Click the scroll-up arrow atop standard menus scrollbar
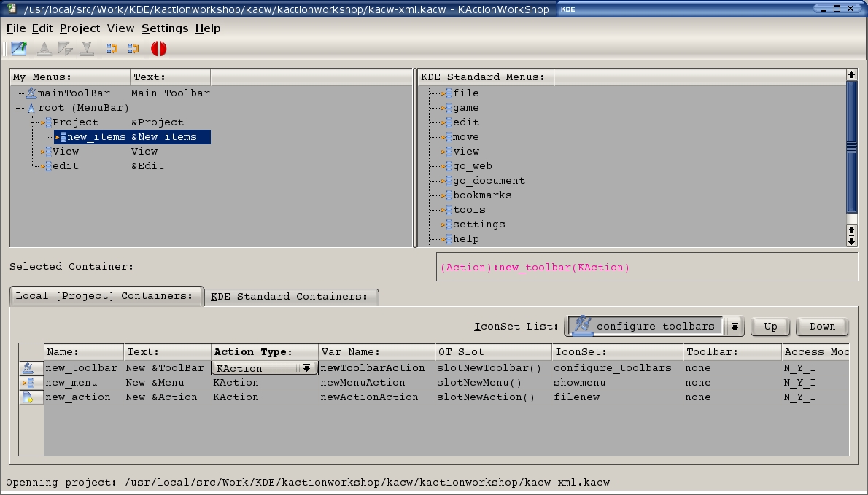The image size is (868, 495). pos(851,74)
